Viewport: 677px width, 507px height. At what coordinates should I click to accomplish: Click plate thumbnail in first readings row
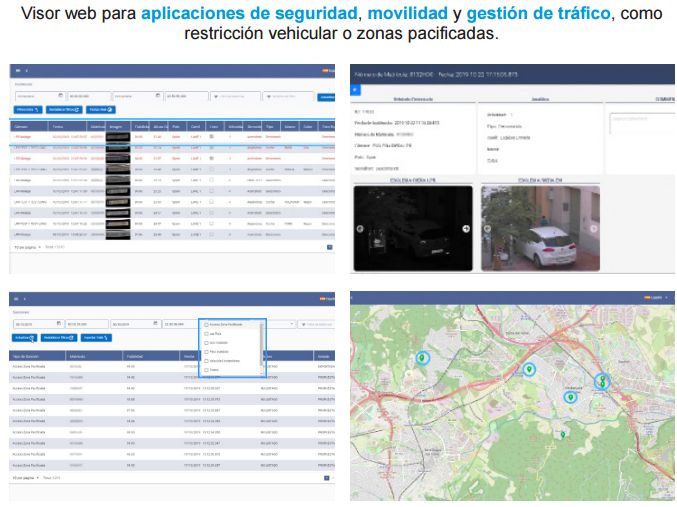point(118,137)
